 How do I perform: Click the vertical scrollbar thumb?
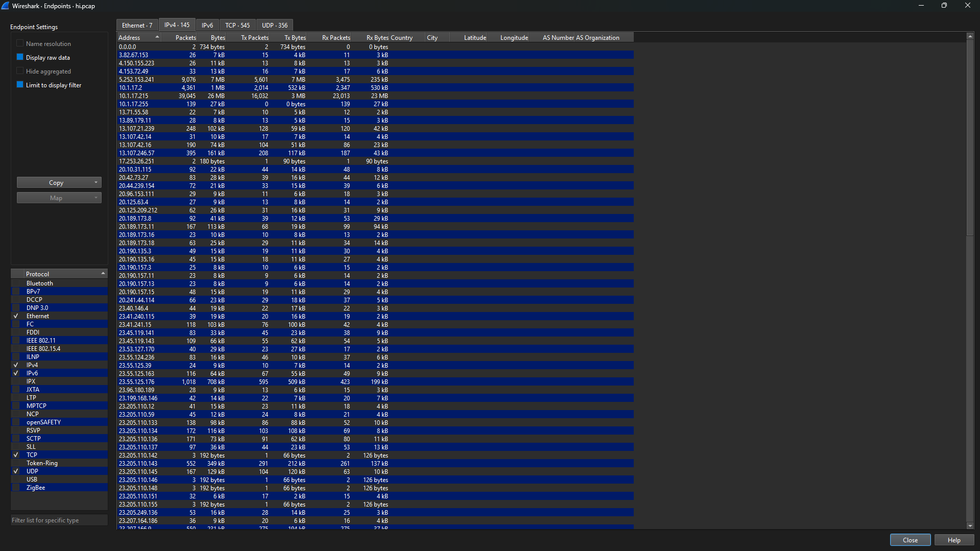pyautogui.click(x=970, y=138)
